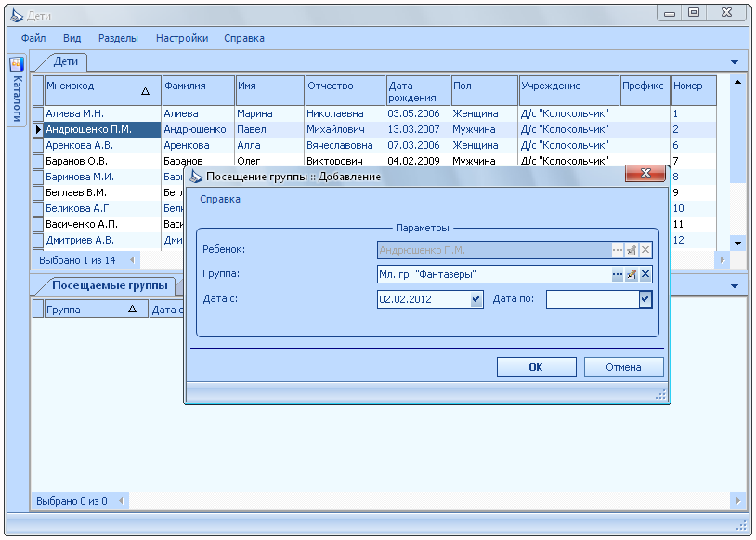Open the Каталоги sidebar panel icon
Screen dimensions: 756x540
pos(17,64)
